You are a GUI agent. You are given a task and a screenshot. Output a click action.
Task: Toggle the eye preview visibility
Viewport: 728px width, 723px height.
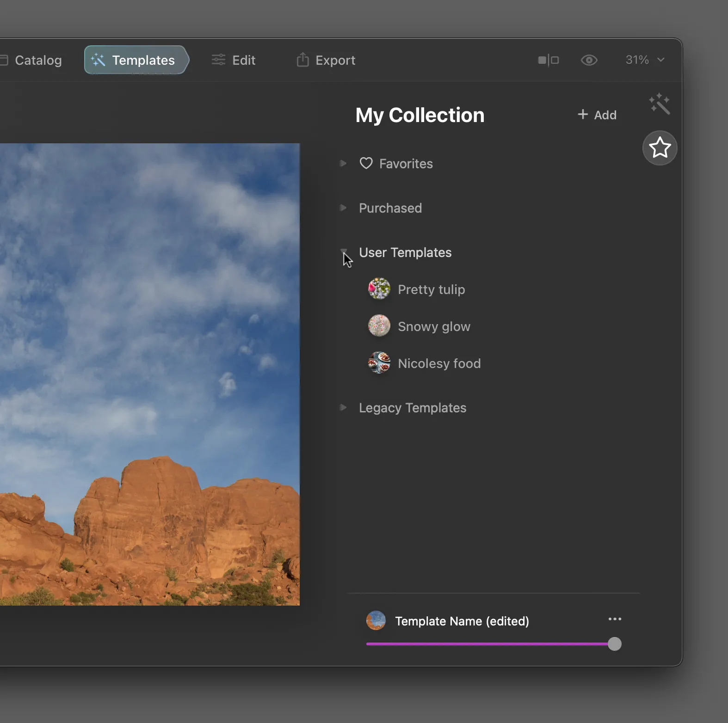pos(589,60)
